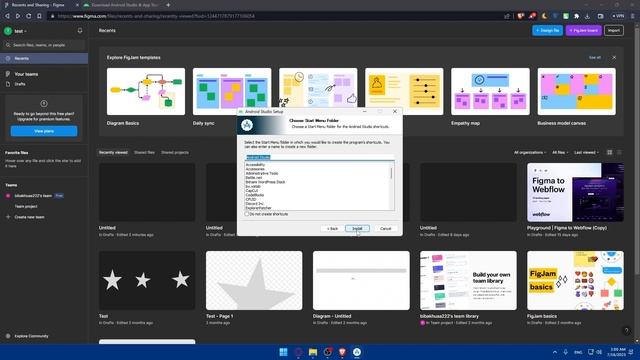This screenshot has width=640, height=360.
Task: Create a new Design file
Action: pyautogui.click(x=547, y=30)
